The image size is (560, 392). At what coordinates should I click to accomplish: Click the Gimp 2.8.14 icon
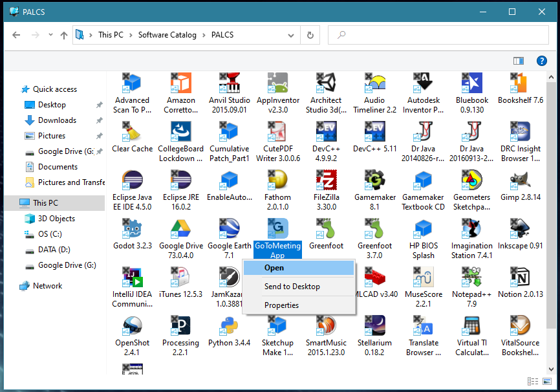point(521,180)
